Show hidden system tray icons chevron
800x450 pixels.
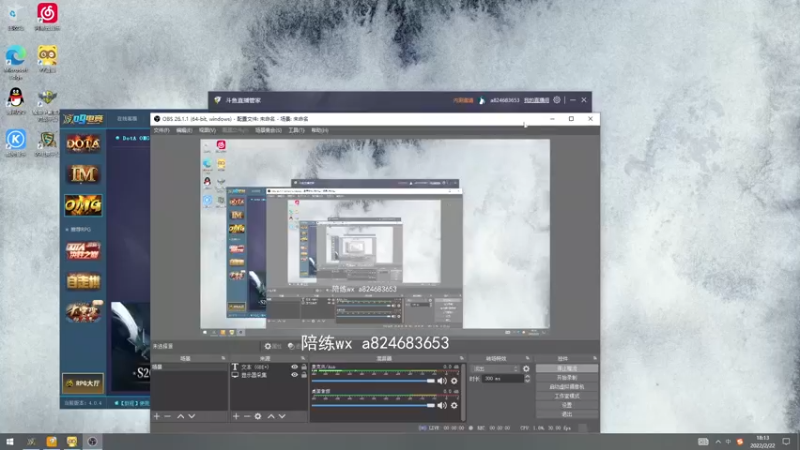click(718, 442)
